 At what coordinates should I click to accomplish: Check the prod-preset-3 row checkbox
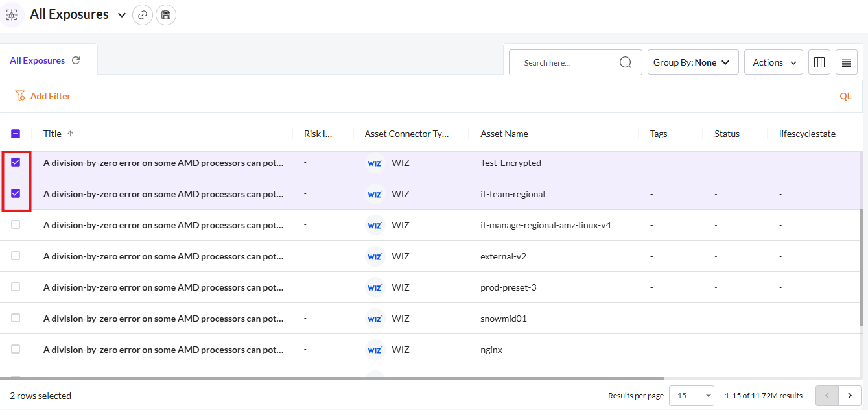(x=16, y=287)
